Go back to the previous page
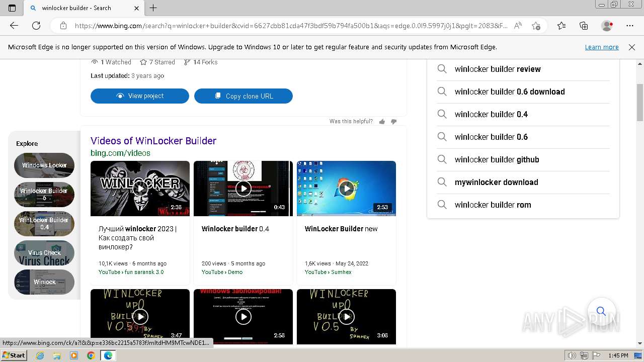 tap(14, 26)
